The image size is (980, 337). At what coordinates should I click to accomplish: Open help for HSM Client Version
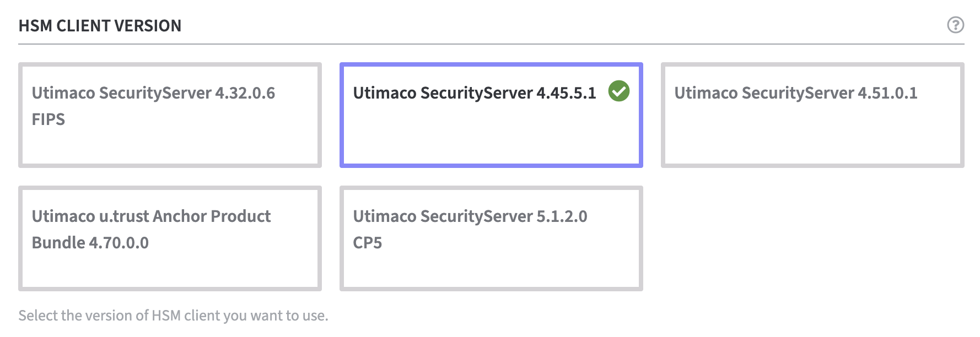click(955, 25)
